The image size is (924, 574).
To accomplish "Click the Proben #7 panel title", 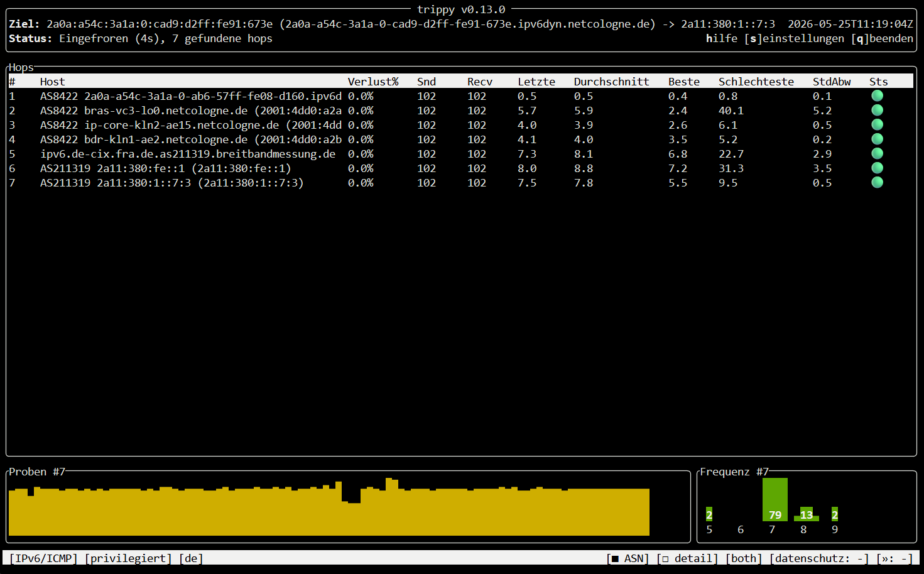I will pos(37,472).
